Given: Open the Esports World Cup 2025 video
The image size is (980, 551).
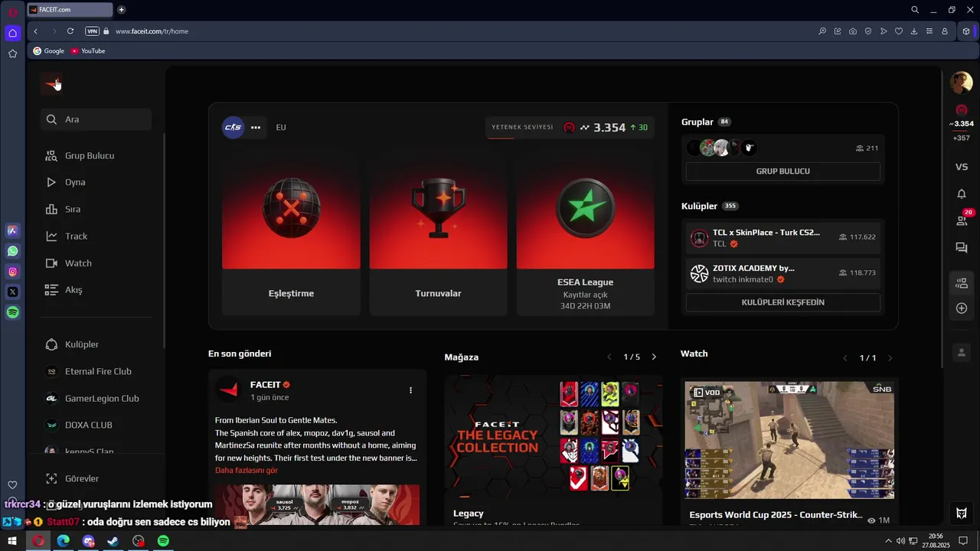Looking at the screenshot, I should tap(789, 440).
